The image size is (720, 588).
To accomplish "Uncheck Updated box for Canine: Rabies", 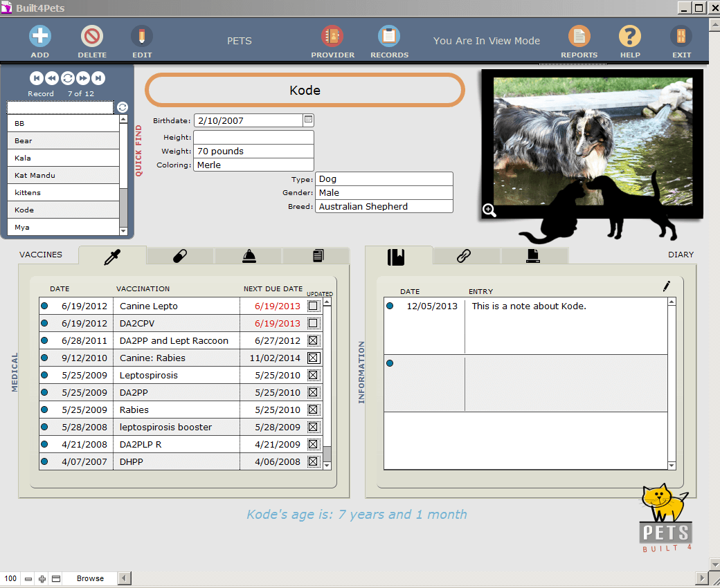I will (x=313, y=358).
